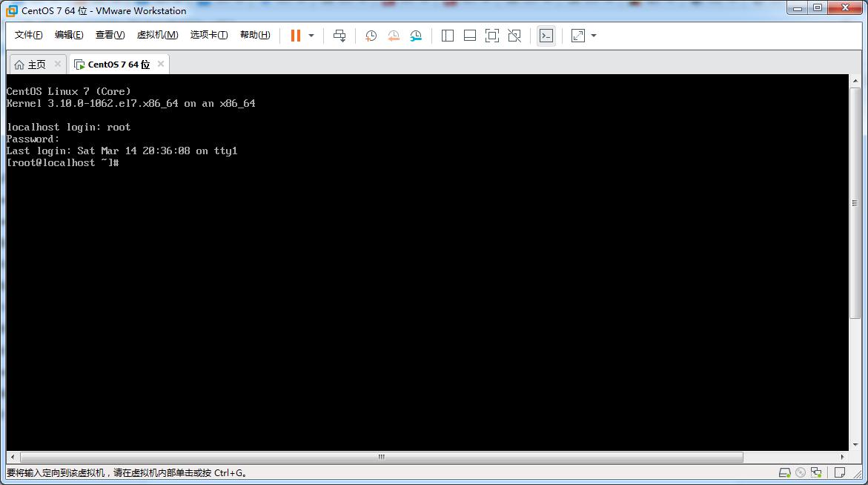Open the full screen button dropdown arrow

(x=593, y=35)
